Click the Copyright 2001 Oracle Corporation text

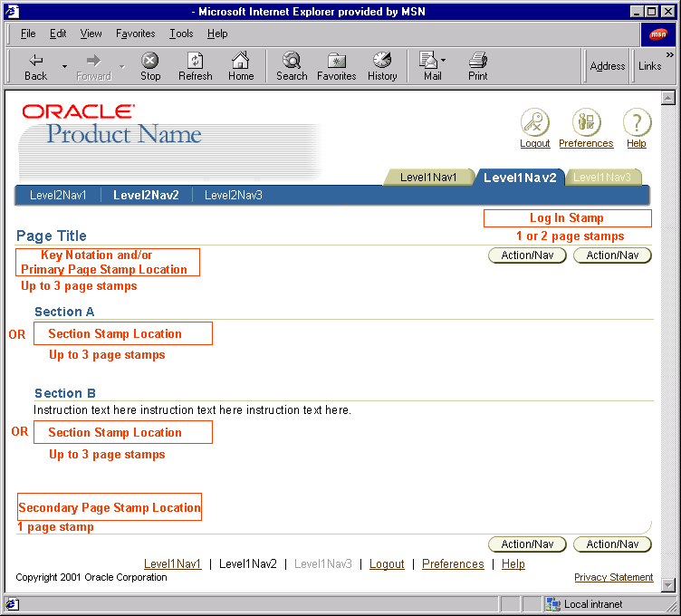click(x=91, y=577)
